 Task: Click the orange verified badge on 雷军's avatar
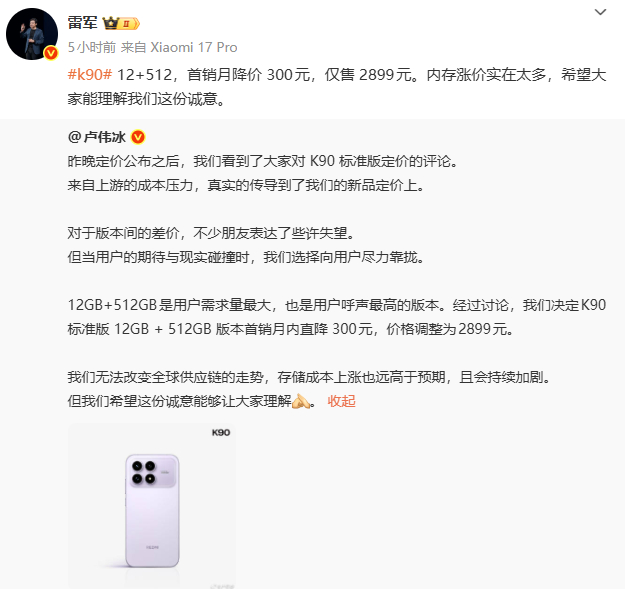click(x=51, y=53)
